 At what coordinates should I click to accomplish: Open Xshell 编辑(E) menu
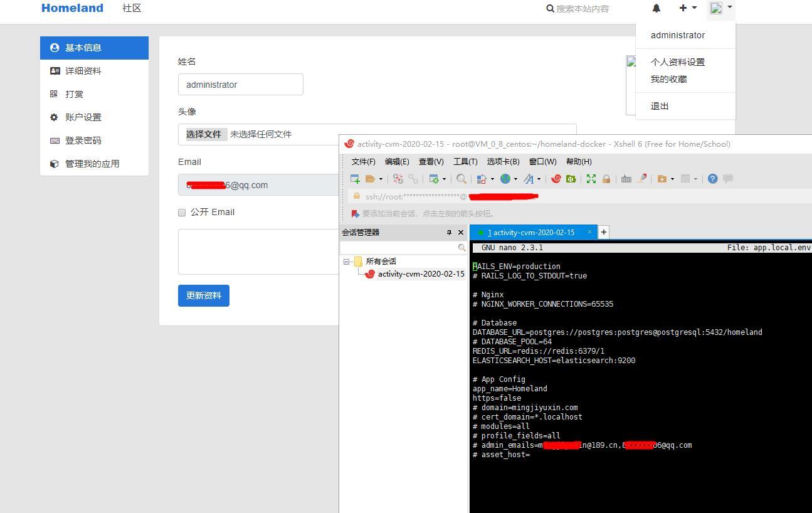pos(397,162)
